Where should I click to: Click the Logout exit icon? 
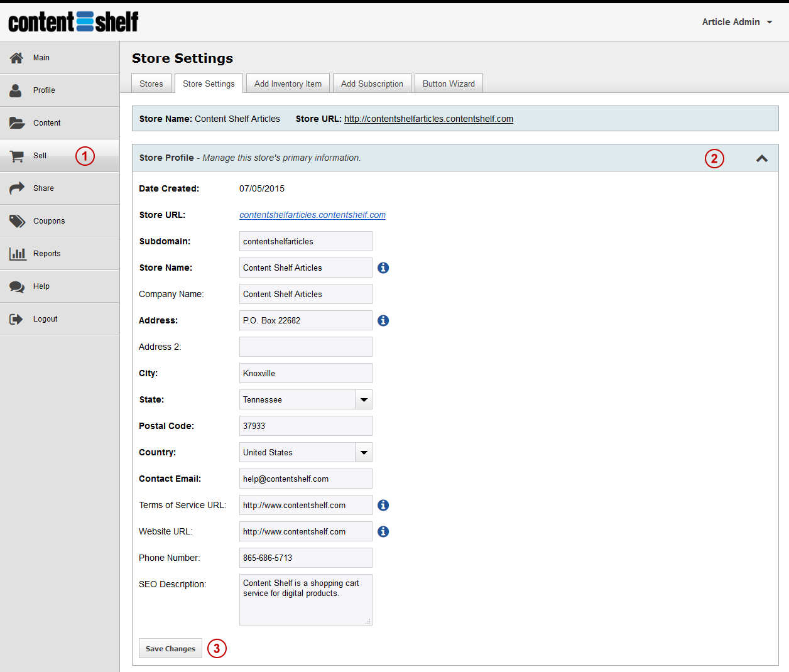coord(16,319)
